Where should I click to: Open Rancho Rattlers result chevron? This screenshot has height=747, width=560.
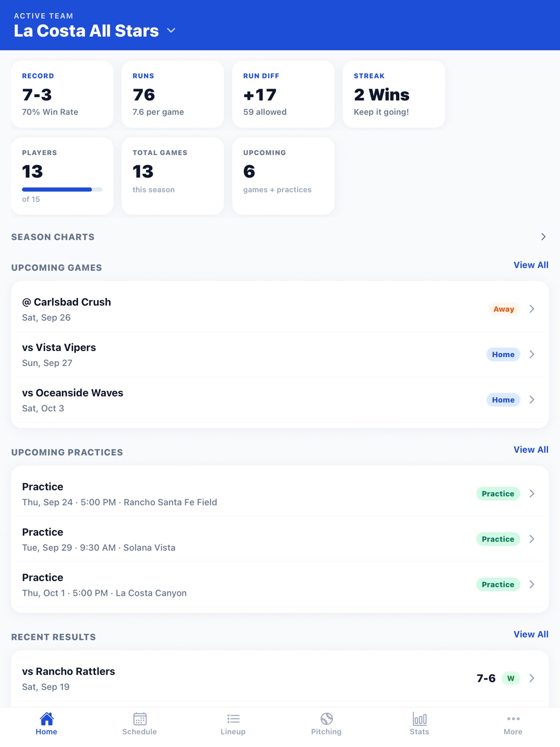532,678
